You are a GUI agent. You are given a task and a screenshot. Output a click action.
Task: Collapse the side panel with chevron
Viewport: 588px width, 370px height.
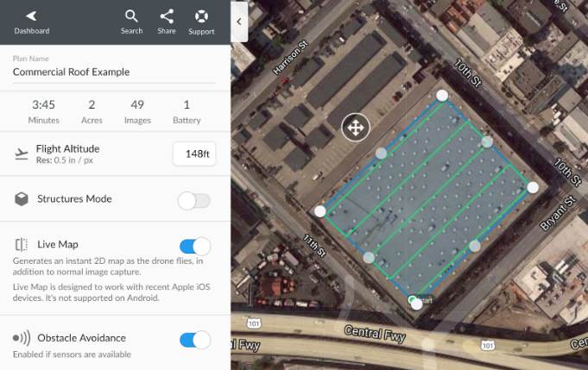239,22
